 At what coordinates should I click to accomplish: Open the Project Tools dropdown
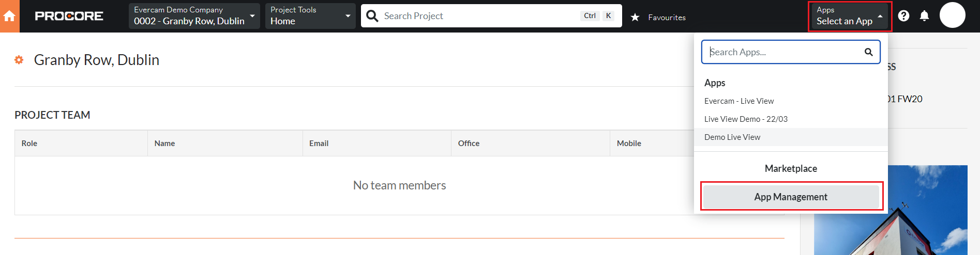[x=310, y=16]
